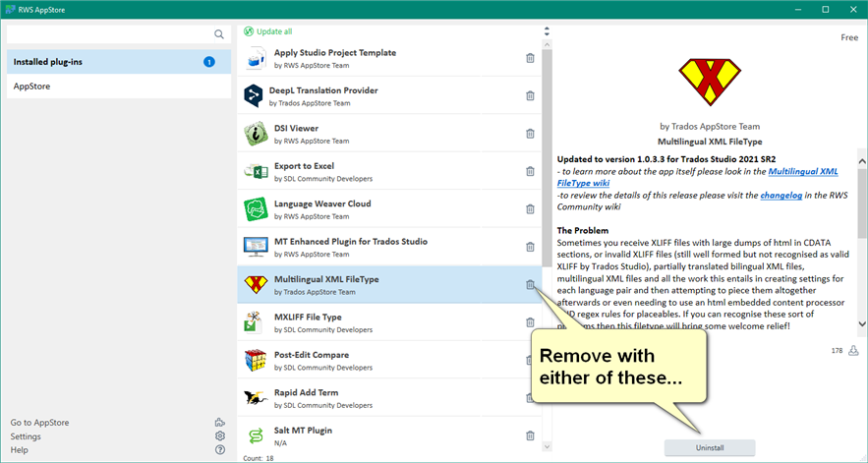Click the Go to AppStore puzzle icon
The image size is (868, 463).
click(x=220, y=423)
